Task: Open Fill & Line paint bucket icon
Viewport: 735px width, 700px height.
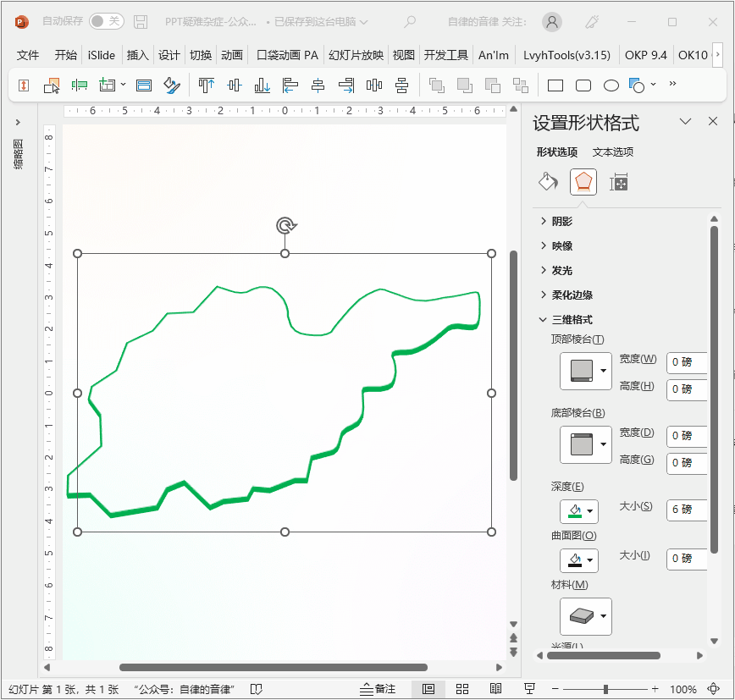Action: pos(548,182)
